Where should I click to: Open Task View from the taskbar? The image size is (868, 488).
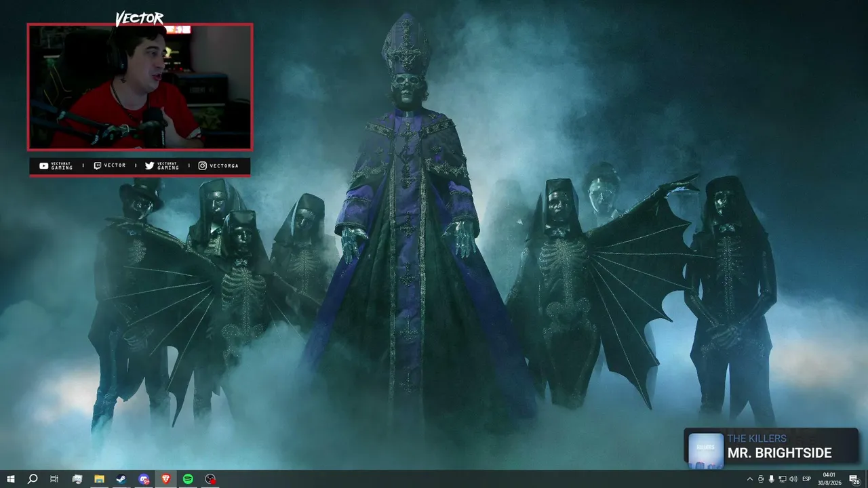coord(54,479)
